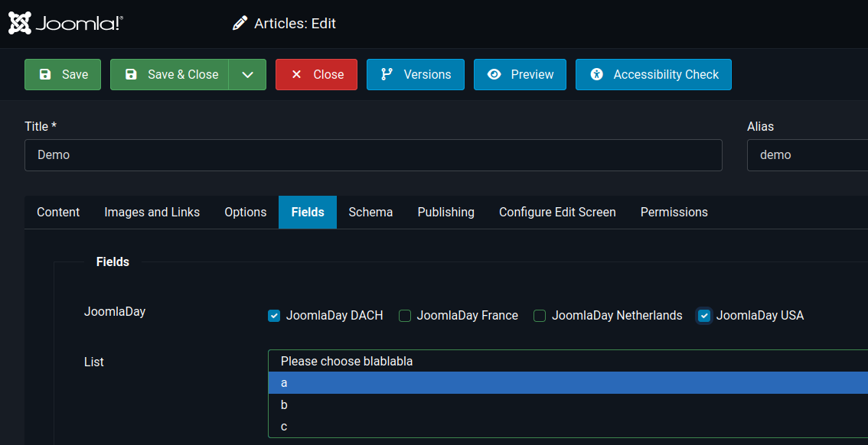Viewport: 868px width, 445px height.
Task: Click the green Save button label
Action: 75,75
